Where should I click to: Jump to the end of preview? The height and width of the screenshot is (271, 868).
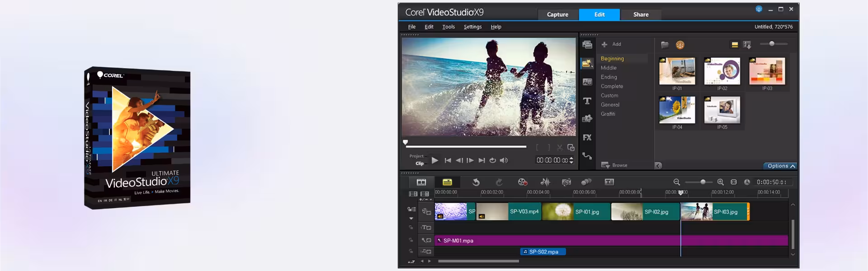point(481,160)
